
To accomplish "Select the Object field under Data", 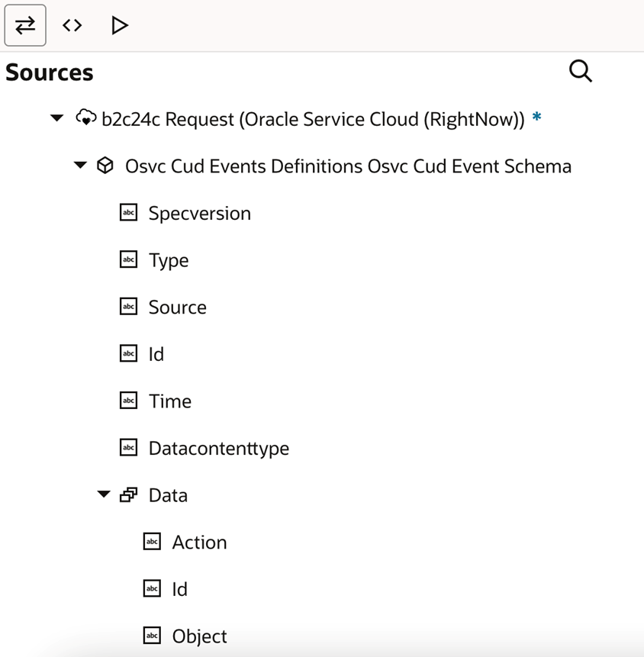I will point(199,636).
